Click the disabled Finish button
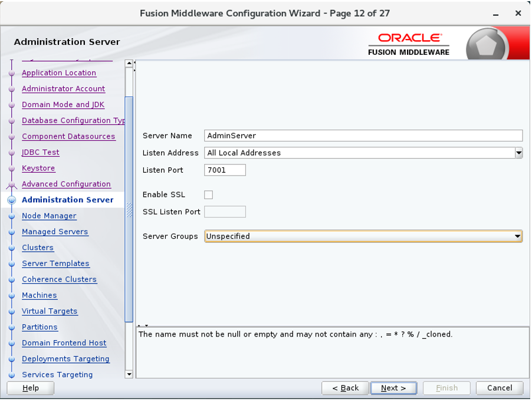 click(446, 388)
